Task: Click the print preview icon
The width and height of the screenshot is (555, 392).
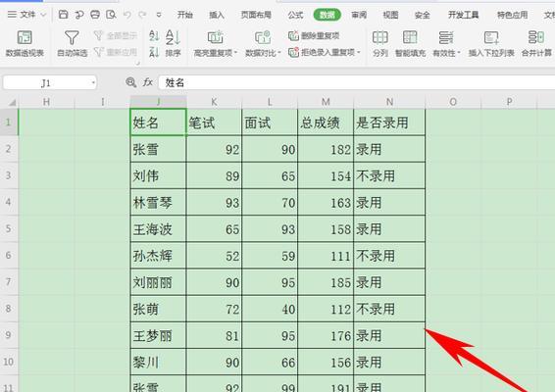Action: pos(111,15)
